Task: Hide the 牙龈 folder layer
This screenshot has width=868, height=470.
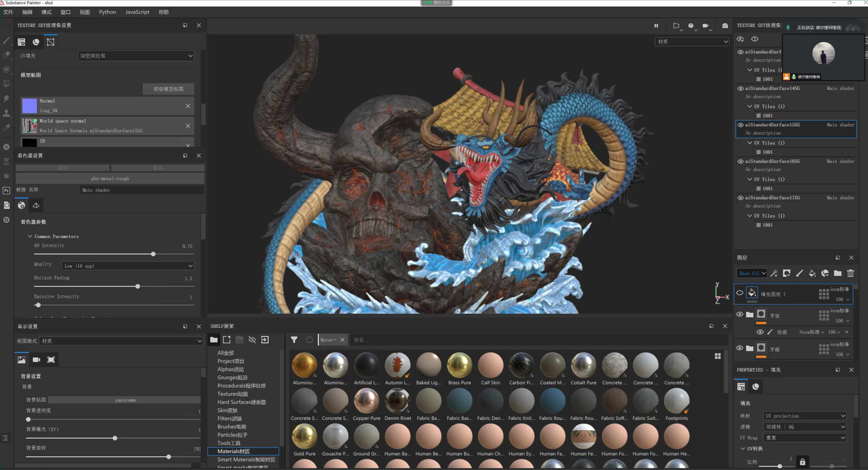Action: click(x=740, y=348)
